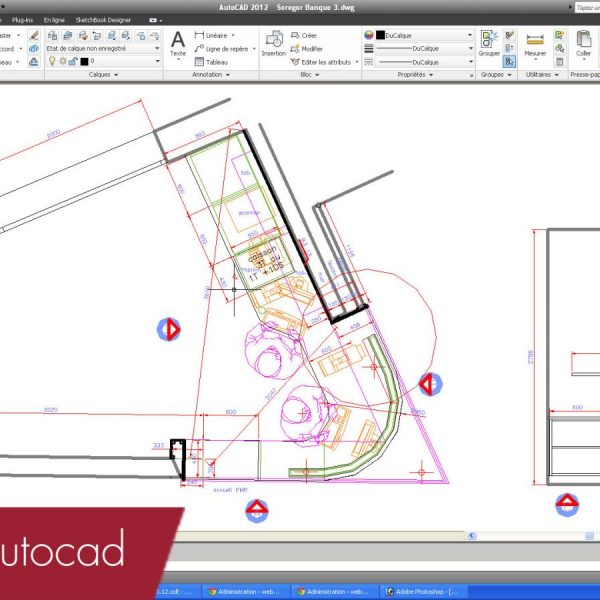Screen dimensions: 600x600
Task: Click the Créer block button
Action: tap(309, 35)
